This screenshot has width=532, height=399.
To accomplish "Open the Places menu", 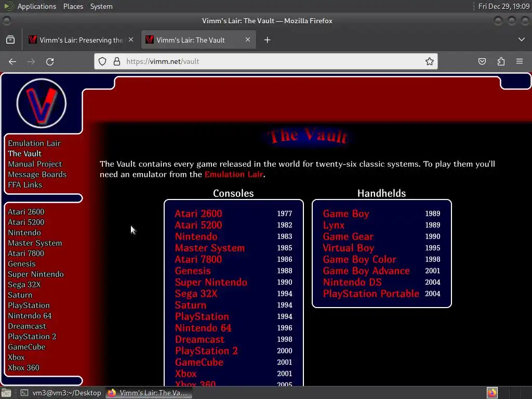I will (73, 6).
